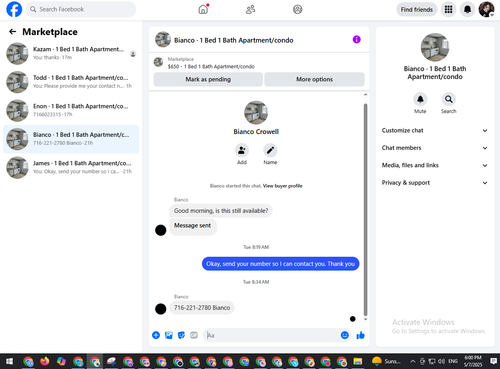This screenshot has width=500, height=369.
Task: Click Bianco Crowell profile picture in chat
Action: (256, 113)
